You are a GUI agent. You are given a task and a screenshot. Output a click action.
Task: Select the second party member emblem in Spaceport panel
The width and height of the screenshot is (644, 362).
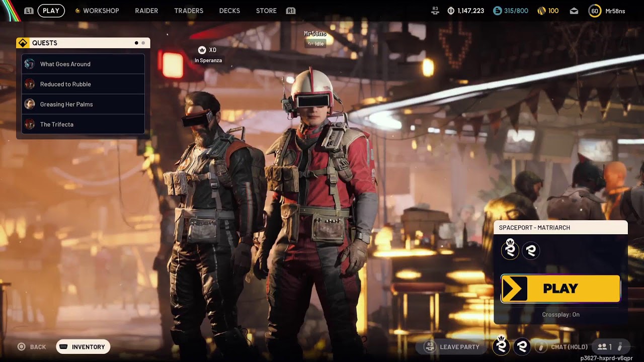point(531,250)
